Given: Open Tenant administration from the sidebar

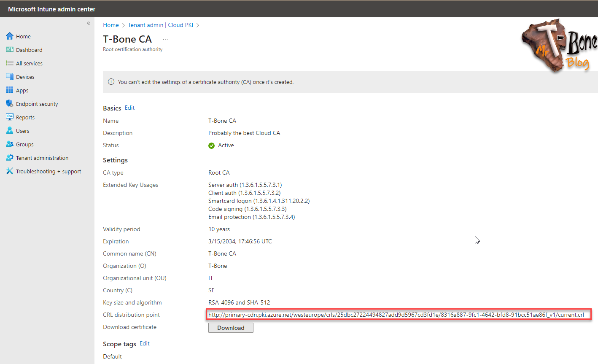Looking at the screenshot, I should pos(9,157).
